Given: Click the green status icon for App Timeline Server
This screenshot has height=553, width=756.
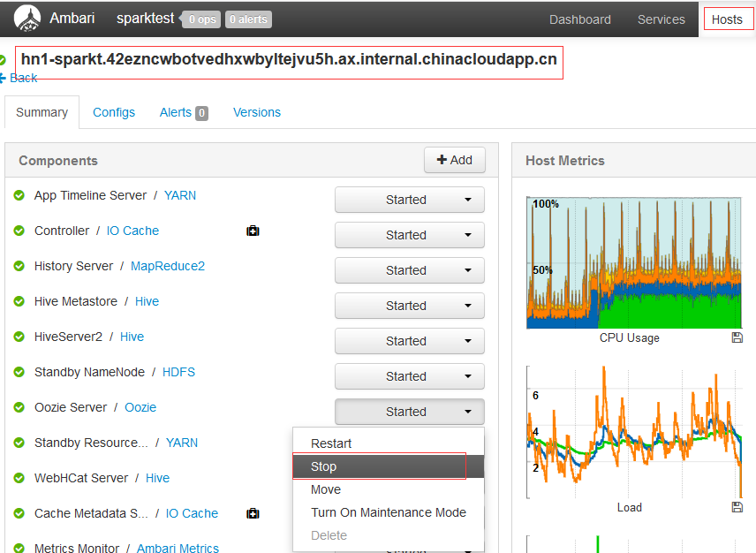Looking at the screenshot, I should (19, 195).
